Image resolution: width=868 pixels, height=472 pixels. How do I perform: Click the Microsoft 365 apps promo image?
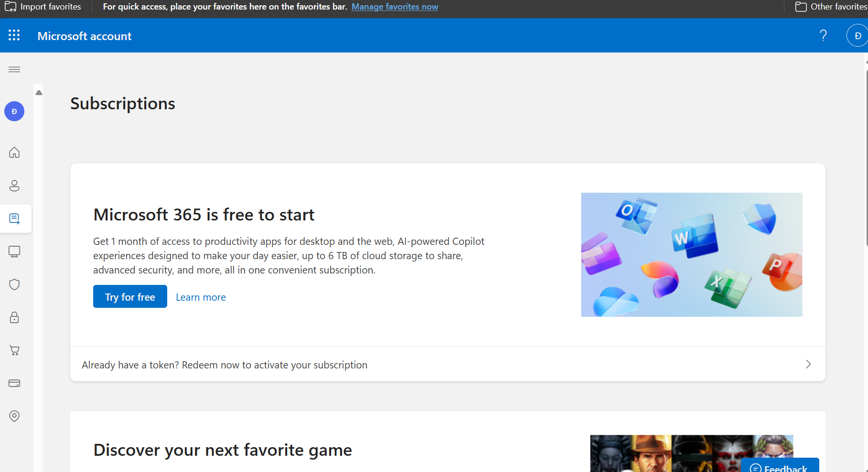(692, 255)
